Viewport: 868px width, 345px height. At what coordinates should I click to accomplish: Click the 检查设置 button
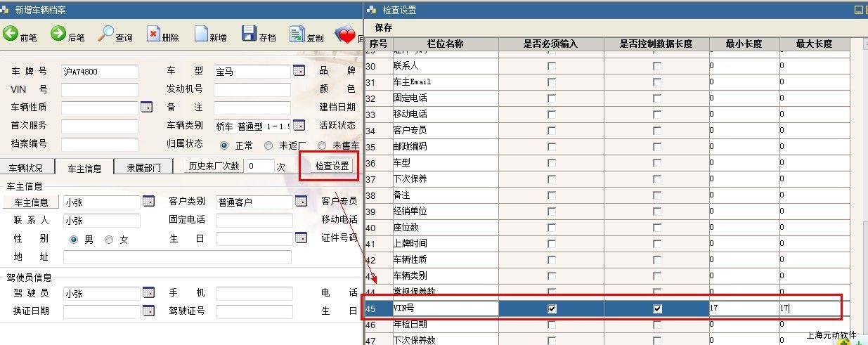(x=332, y=167)
